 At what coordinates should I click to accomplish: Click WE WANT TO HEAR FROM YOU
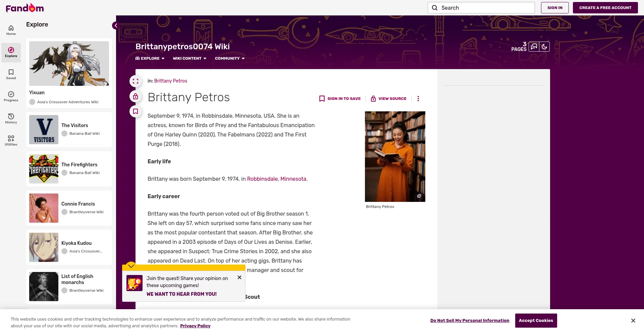181,294
